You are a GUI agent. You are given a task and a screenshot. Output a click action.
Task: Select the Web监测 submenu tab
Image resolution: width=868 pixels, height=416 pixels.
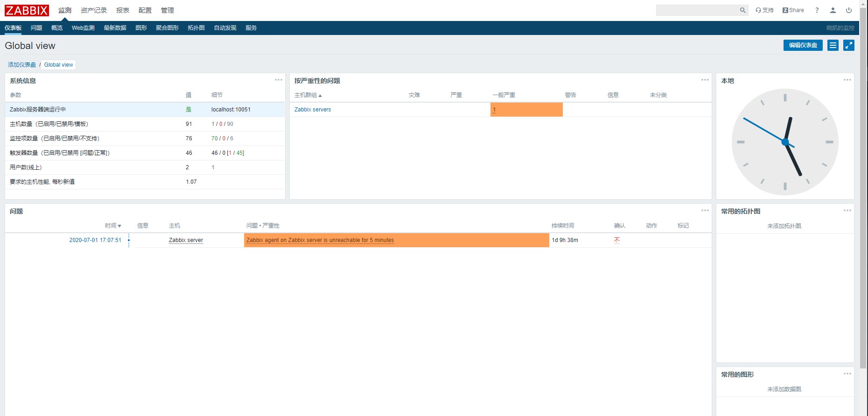[x=83, y=28]
